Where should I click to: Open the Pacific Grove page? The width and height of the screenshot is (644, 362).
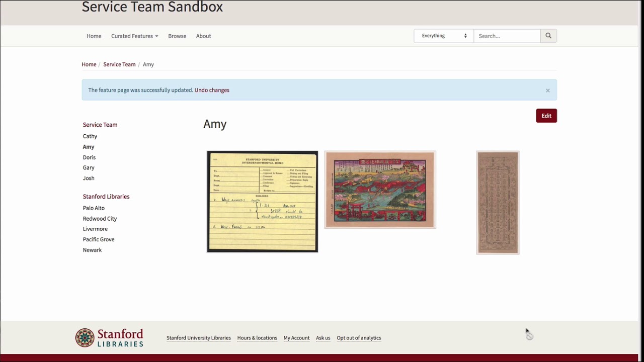click(x=99, y=239)
